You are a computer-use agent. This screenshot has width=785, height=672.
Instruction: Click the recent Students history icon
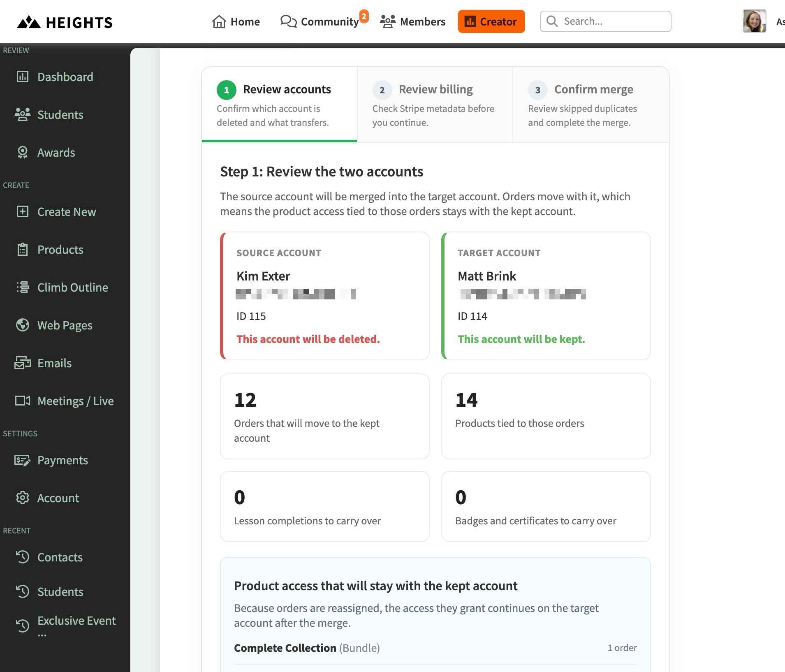click(23, 591)
